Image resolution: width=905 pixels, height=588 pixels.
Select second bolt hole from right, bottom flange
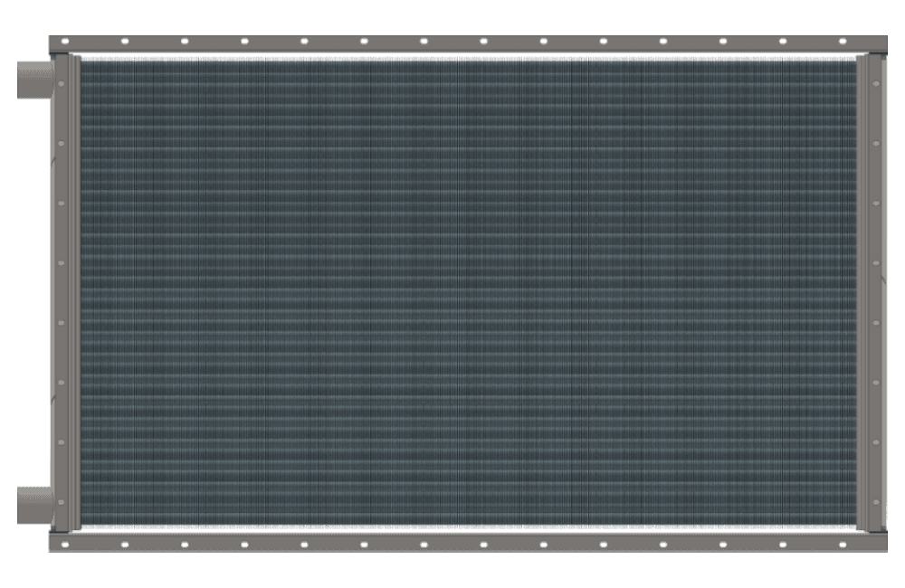(x=783, y=545)
